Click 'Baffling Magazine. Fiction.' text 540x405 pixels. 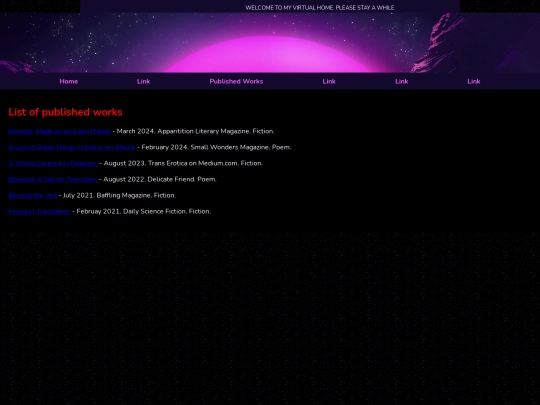point(136,195)
